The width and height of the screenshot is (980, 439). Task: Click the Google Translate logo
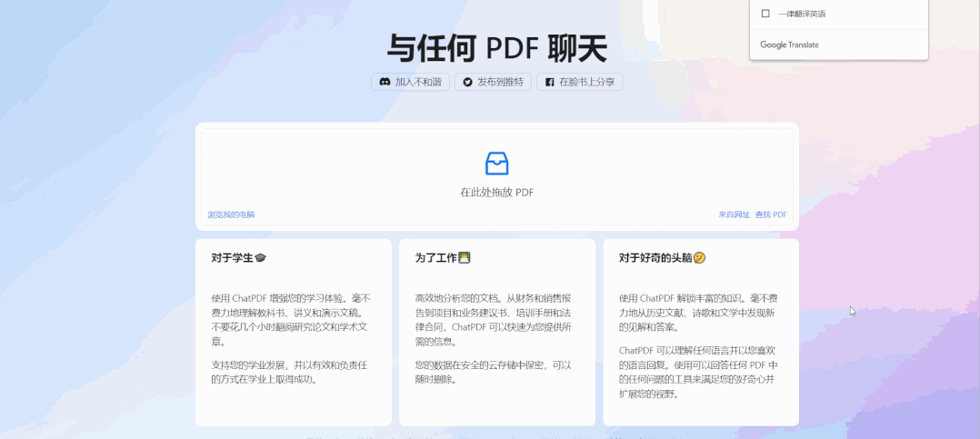pyautogui.click(x=789, y=45)
